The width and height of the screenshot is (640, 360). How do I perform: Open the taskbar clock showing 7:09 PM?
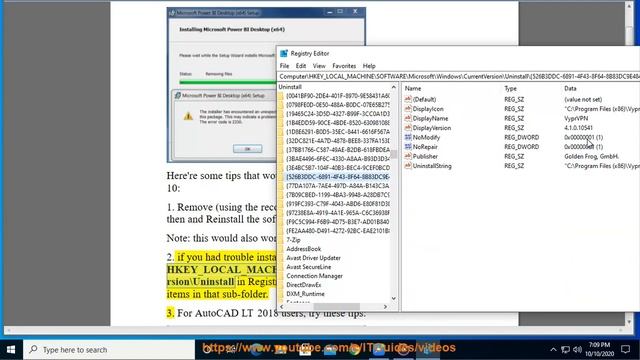pyautogui.click(x=599, y=349)
